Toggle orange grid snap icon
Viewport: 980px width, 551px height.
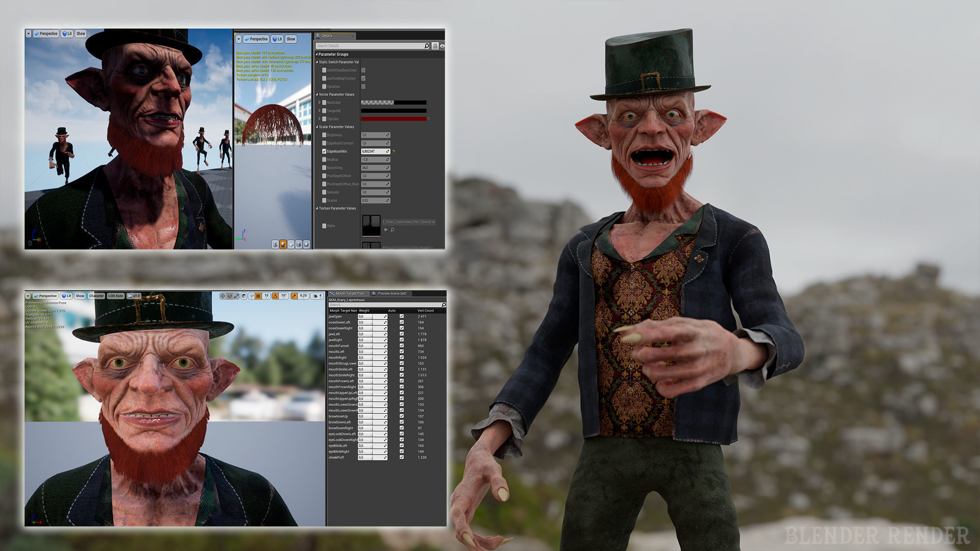[258, 296]
